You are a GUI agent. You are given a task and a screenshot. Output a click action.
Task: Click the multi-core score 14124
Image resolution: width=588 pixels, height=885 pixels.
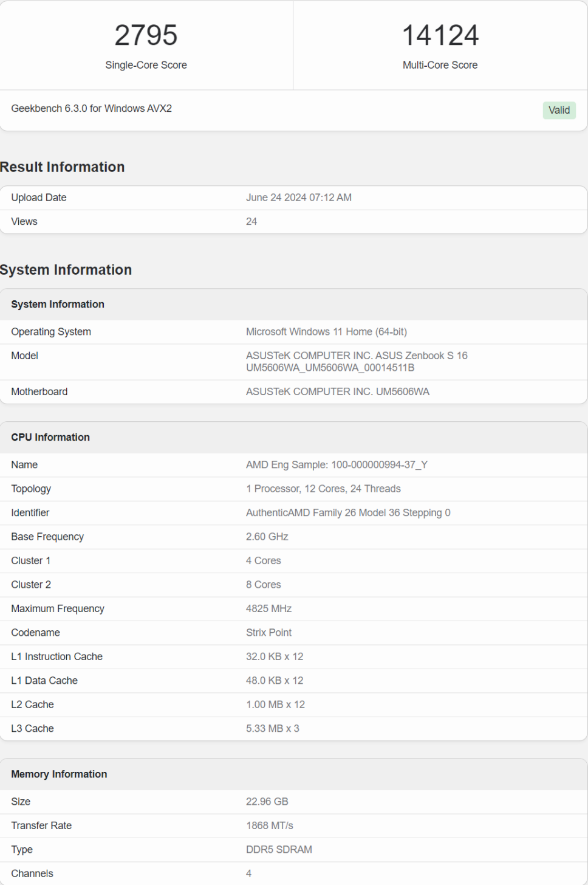click(440, 35)
